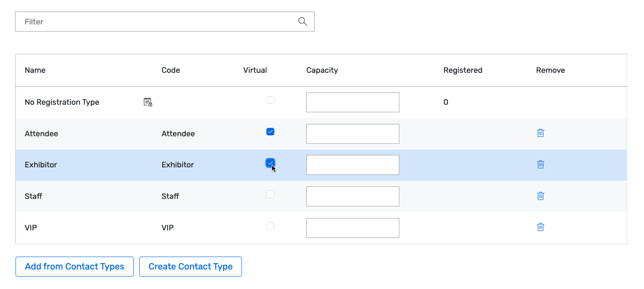Click the Registered count 0

click(446, 102)
